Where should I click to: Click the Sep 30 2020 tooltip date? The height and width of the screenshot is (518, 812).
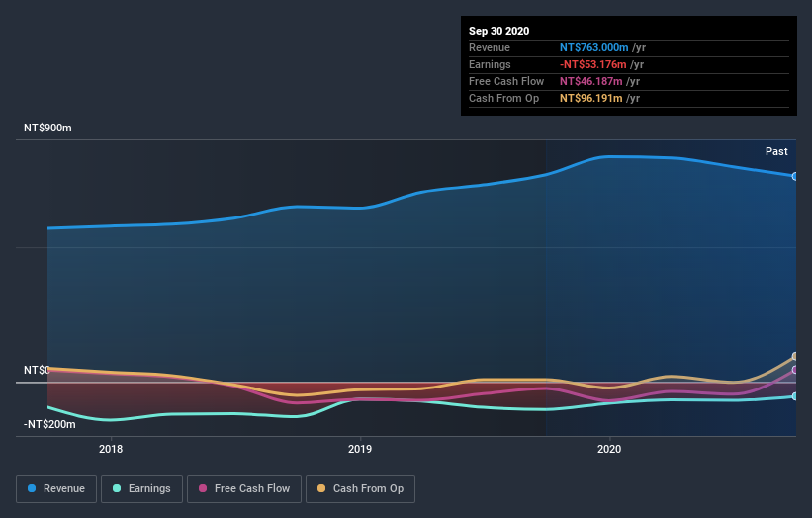pyautogui.click(x=498, y=31)
